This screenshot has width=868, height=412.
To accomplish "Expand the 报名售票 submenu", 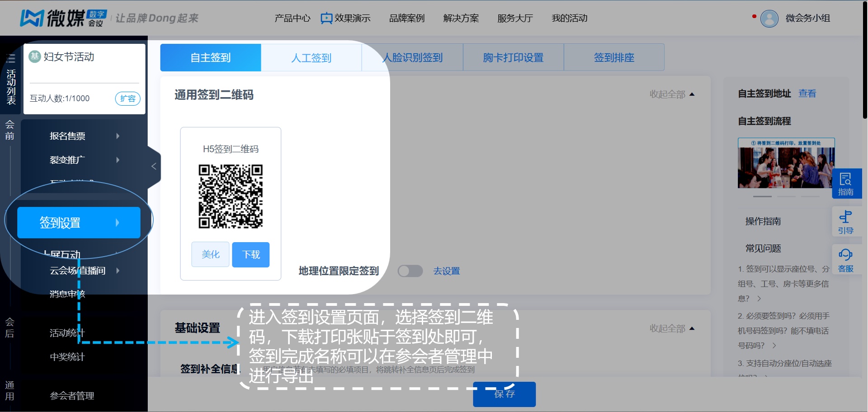I will tap(118, 136).
